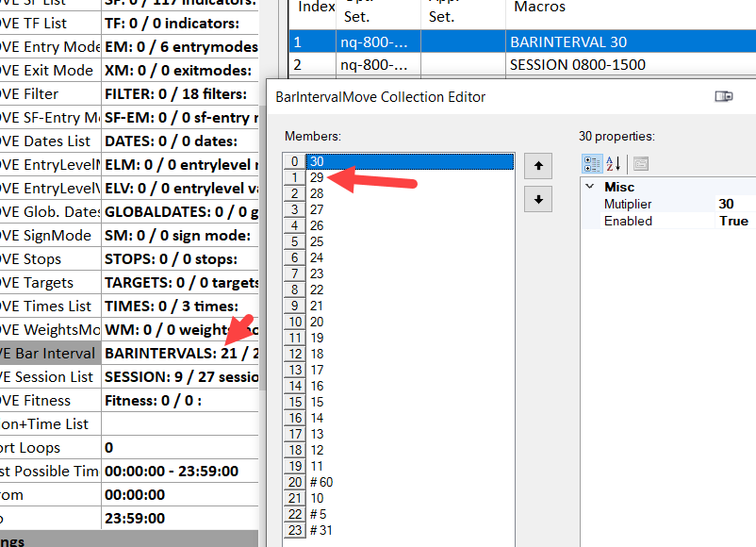The width and height of the screenshot is (756, 547).
Task: Collapse the Misc property category
Action: click(589, 188)
